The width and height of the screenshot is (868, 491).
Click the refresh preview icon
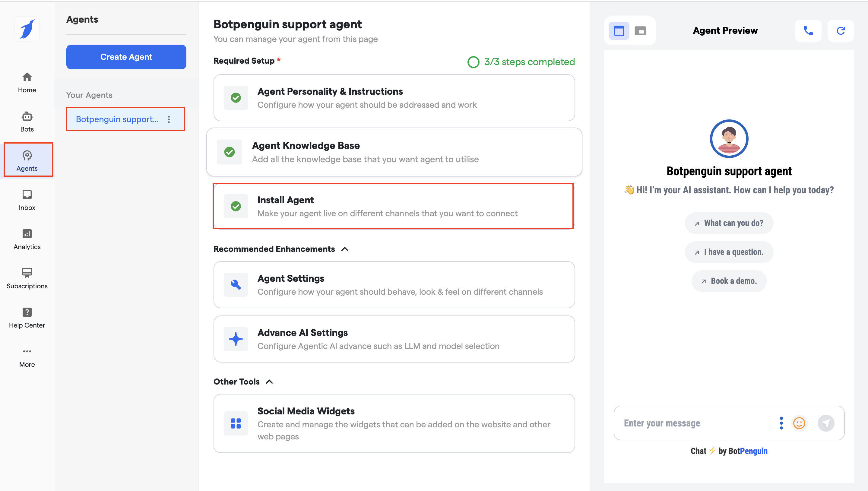[840, 31]
